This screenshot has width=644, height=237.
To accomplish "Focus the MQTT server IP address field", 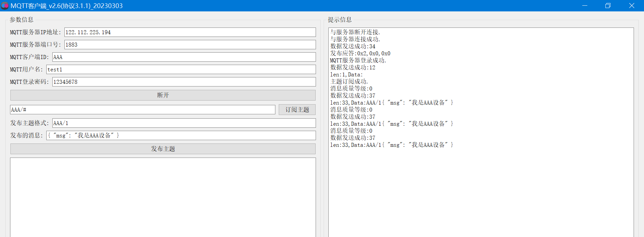I will (190, 32).
